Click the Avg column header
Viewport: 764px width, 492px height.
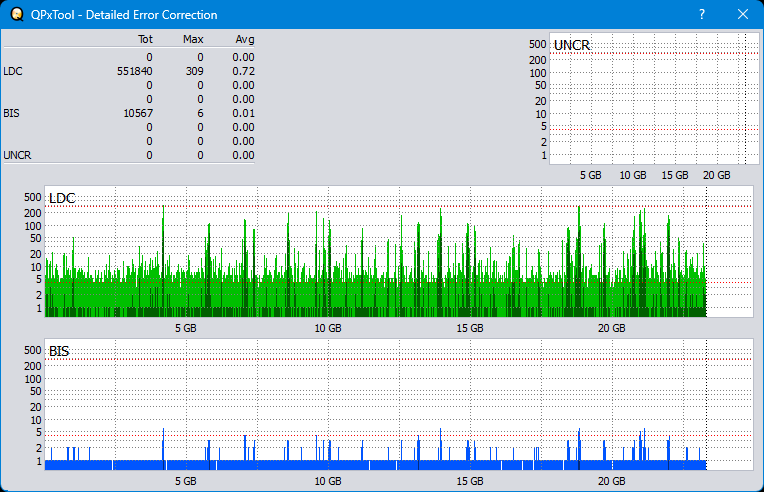coord(245,39)
